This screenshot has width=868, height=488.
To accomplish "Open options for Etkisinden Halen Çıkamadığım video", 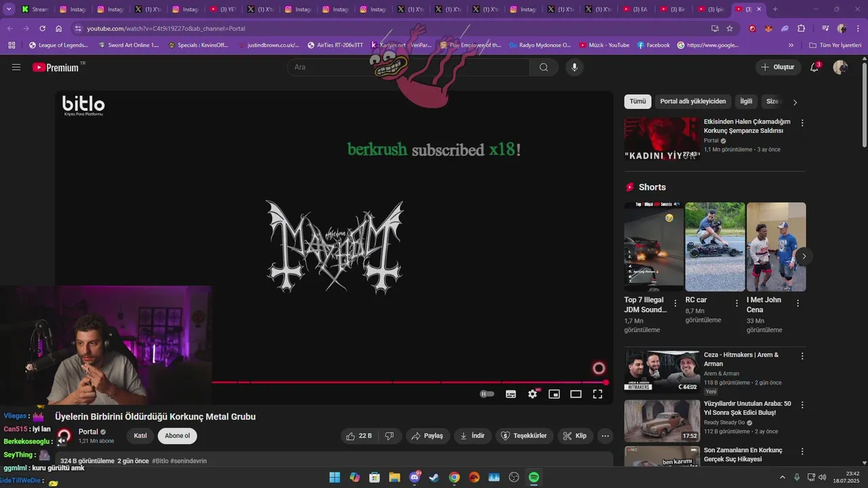I will pos(802,123).
